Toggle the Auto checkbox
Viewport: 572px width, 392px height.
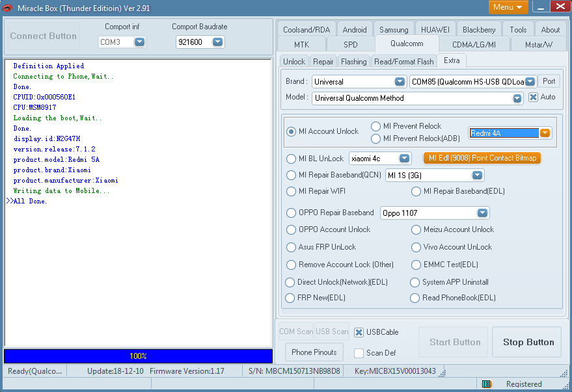533,98
